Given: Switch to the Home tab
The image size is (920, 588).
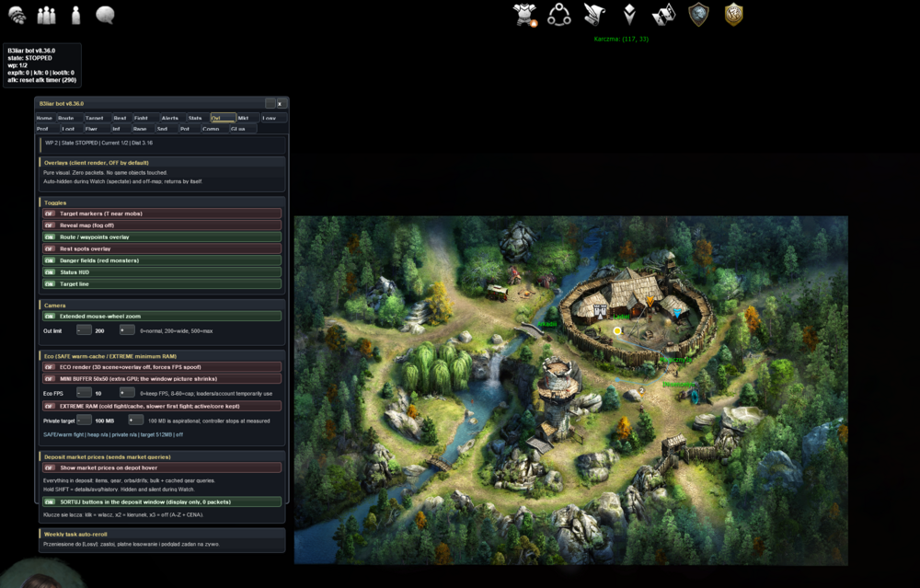Looking at the screenshot, I should (45, 118).
